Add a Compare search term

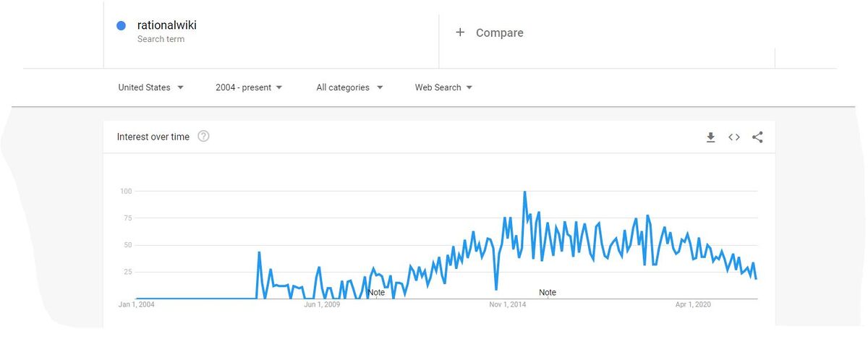499,33
